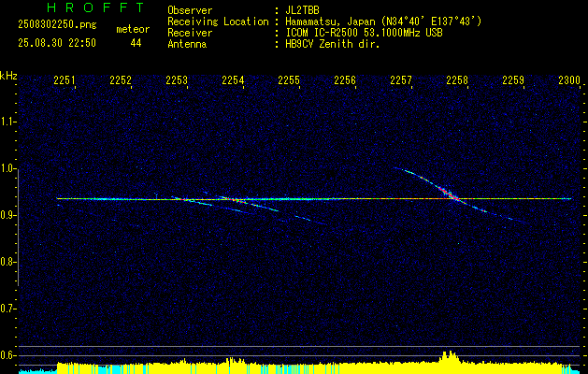
Task: Click the Observer field label
Action: [190, 10]
